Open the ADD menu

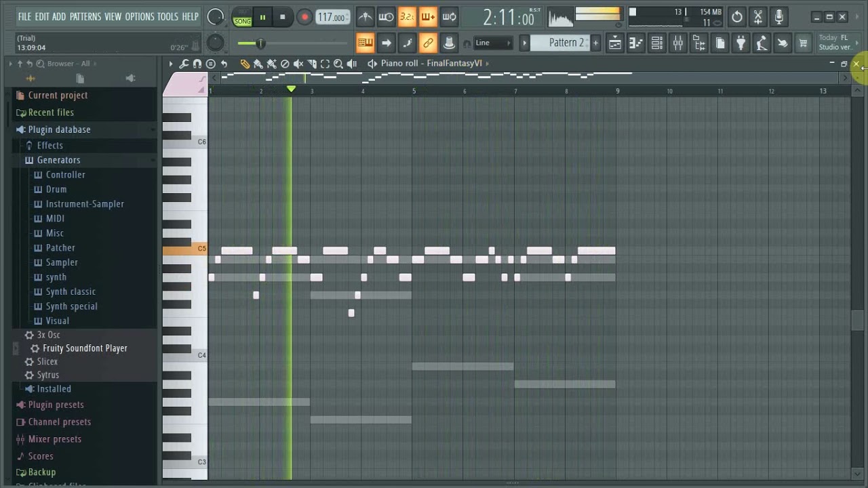click(x=59, y=17)
